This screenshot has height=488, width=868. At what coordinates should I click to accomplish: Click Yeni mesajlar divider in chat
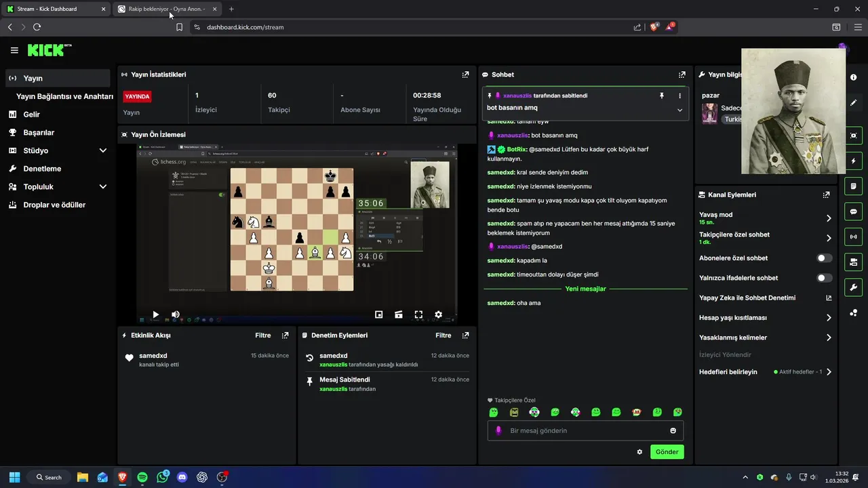click(x=585, y=289)
